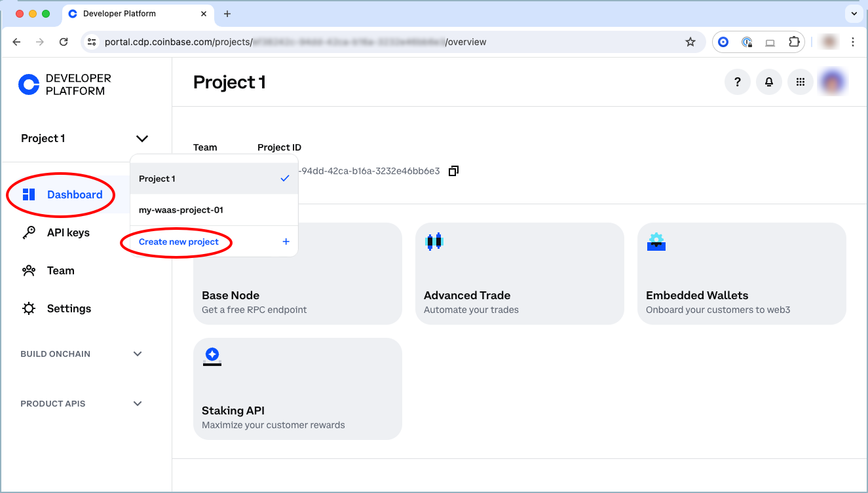Click the API keys key icon
Screen dimensions: 868x493
pos(29,232)
